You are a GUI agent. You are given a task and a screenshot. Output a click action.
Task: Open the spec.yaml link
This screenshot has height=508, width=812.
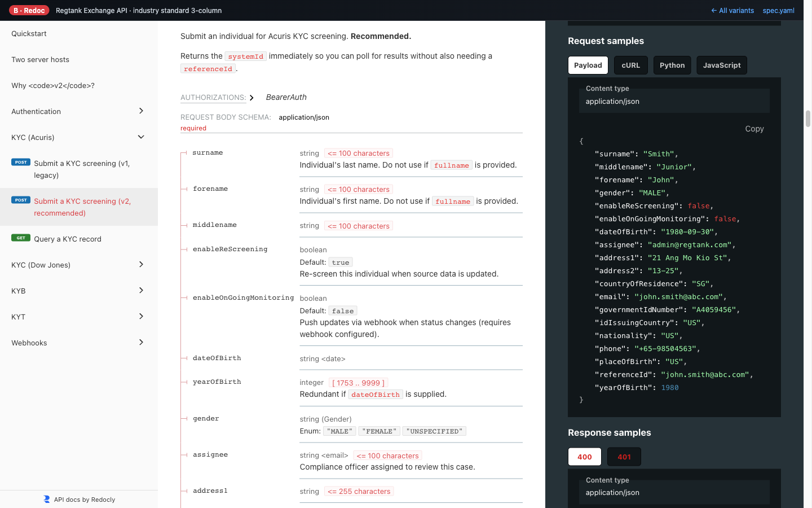779,10
